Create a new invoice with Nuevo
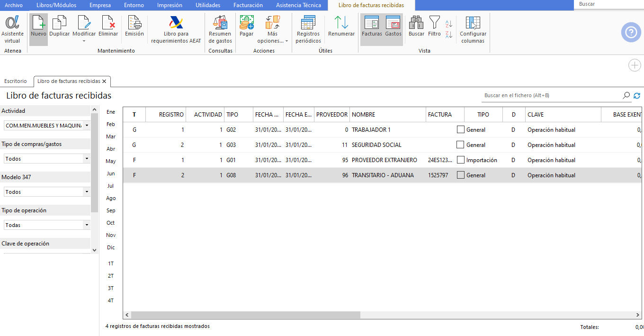Image resolution: width=644 pixels, height=336 pixels. (x=38, y=29)
